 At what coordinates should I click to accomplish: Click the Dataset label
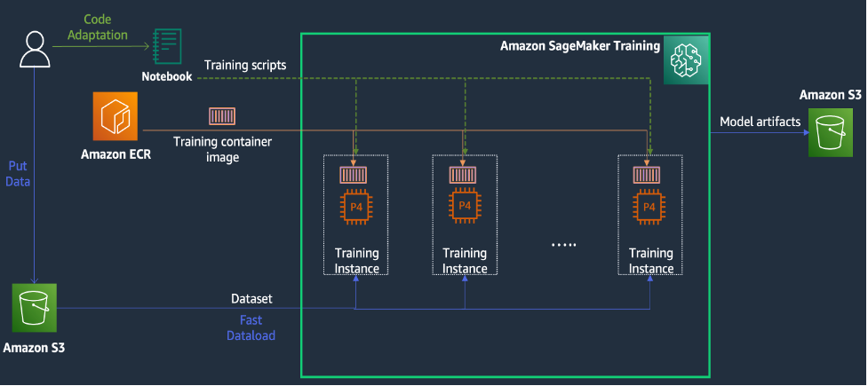click(252, 299)
